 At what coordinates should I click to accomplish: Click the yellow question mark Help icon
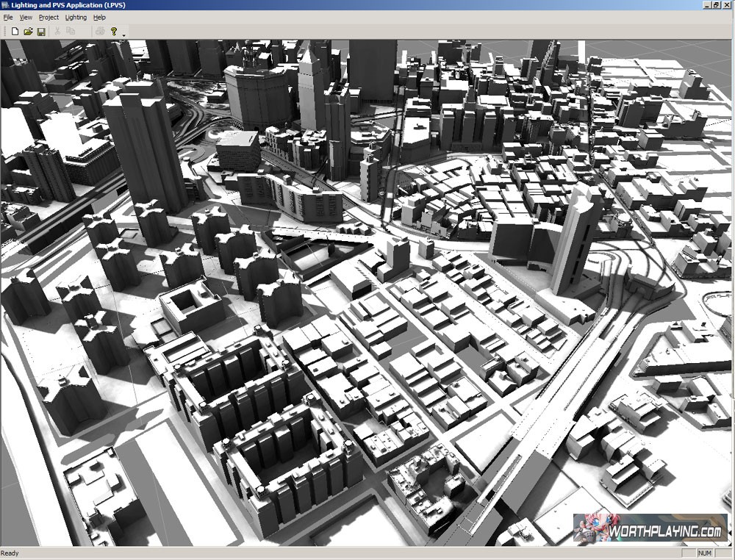click(x=114, y=31)
